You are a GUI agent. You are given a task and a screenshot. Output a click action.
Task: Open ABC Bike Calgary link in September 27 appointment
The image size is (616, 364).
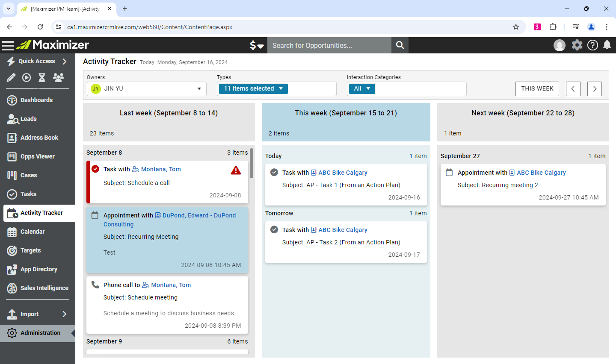pyautogui.click(x=541, y=173)
